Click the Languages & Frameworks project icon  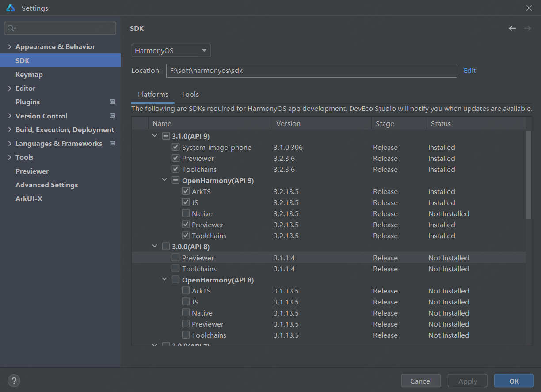pos(112,143)
